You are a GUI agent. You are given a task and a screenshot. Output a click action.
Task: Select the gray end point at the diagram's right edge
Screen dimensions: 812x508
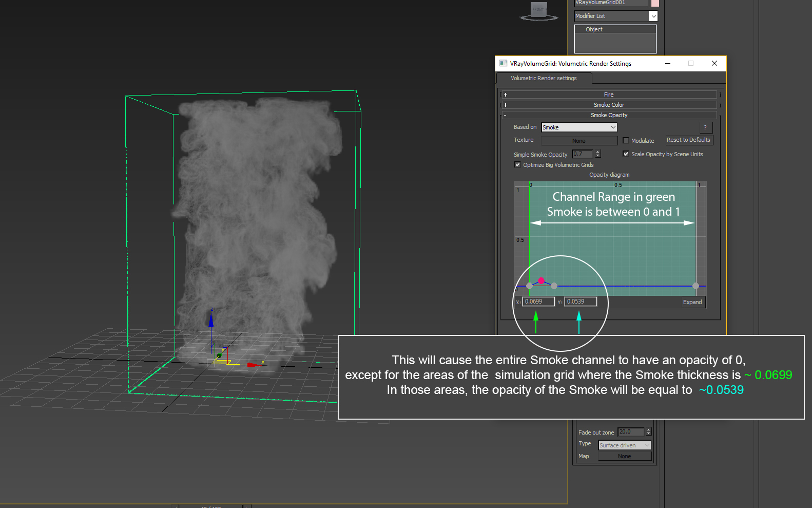click(x=695, y=286)
